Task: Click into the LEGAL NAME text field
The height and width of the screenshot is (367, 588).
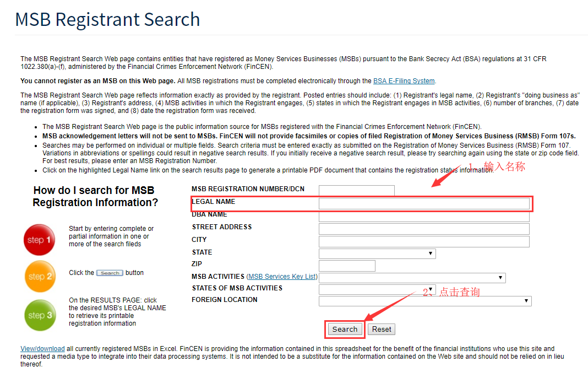Action: point(423,204)
